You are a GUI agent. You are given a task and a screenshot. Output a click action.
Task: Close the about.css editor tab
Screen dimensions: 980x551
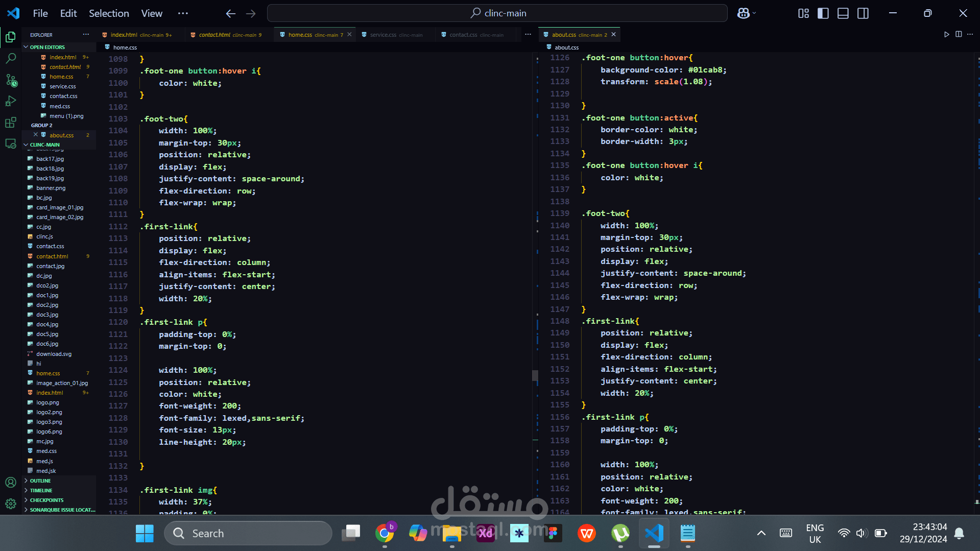(613, 35)
